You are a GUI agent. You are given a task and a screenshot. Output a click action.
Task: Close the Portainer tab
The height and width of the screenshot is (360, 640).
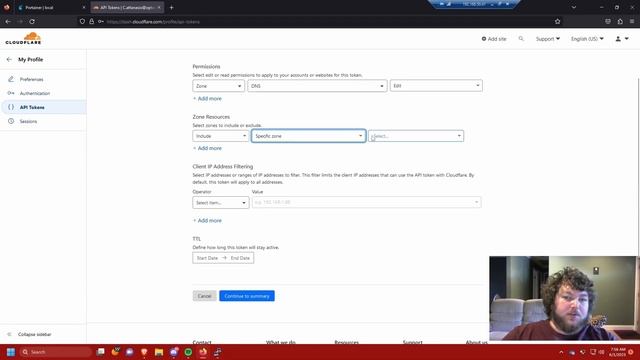(x=84, y=7)
